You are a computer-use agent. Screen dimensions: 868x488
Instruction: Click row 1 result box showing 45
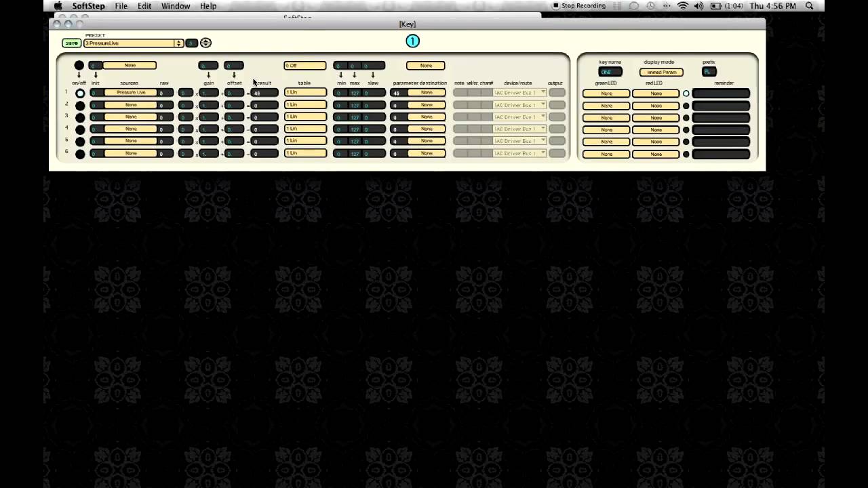click(264, 93)
